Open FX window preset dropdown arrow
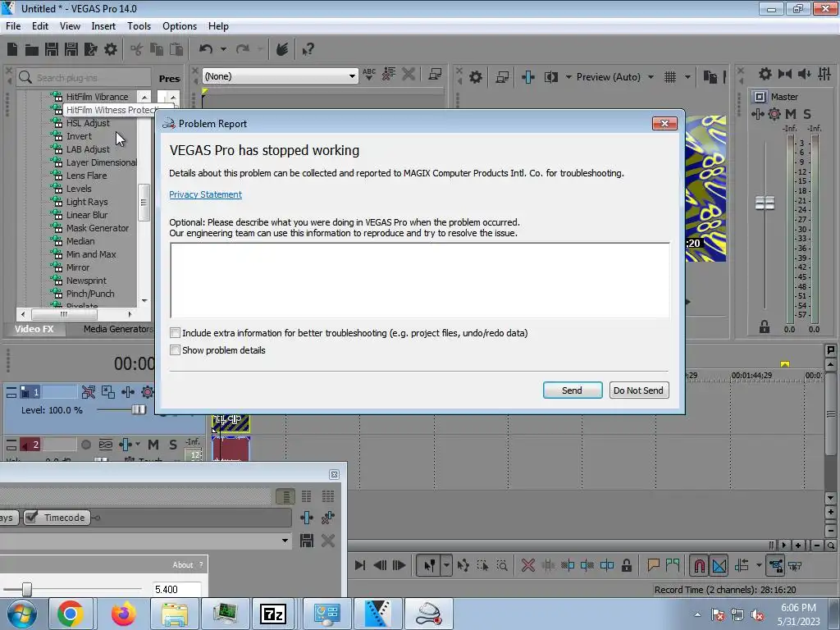 point(285,541)
